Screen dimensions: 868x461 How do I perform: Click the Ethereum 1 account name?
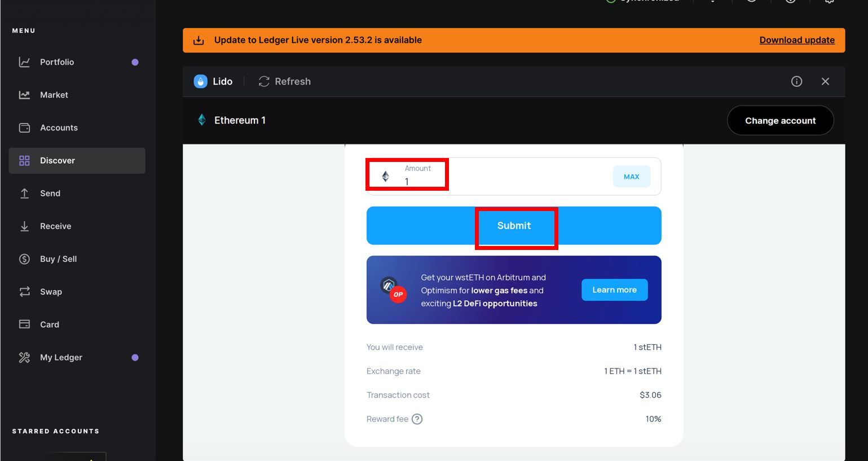pyautogui.click(x=240, y=120)
